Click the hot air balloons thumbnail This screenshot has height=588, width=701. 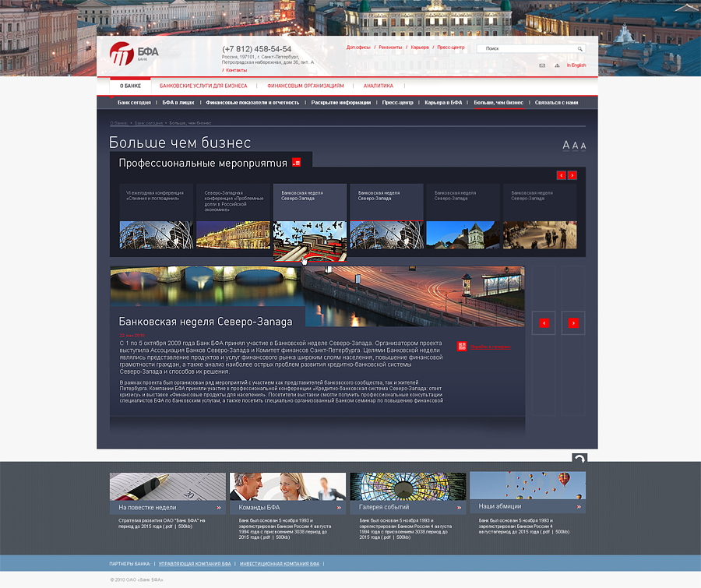click(x=527, y=486)
